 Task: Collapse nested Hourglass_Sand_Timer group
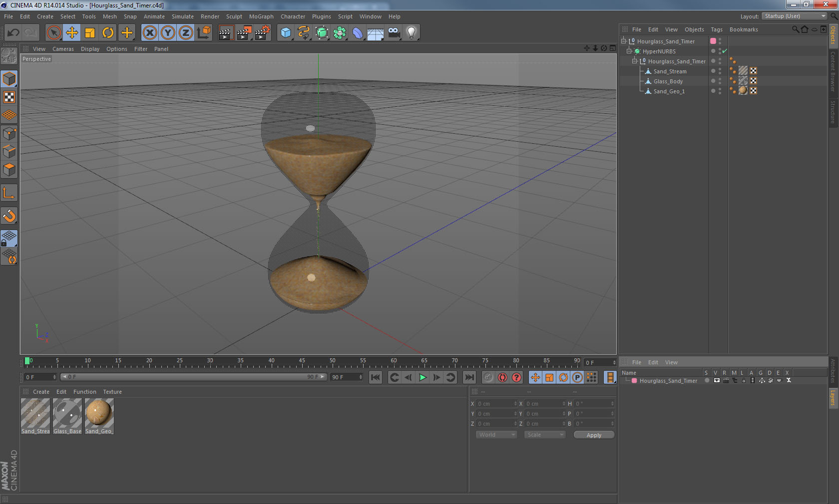(x=635, y=61)
